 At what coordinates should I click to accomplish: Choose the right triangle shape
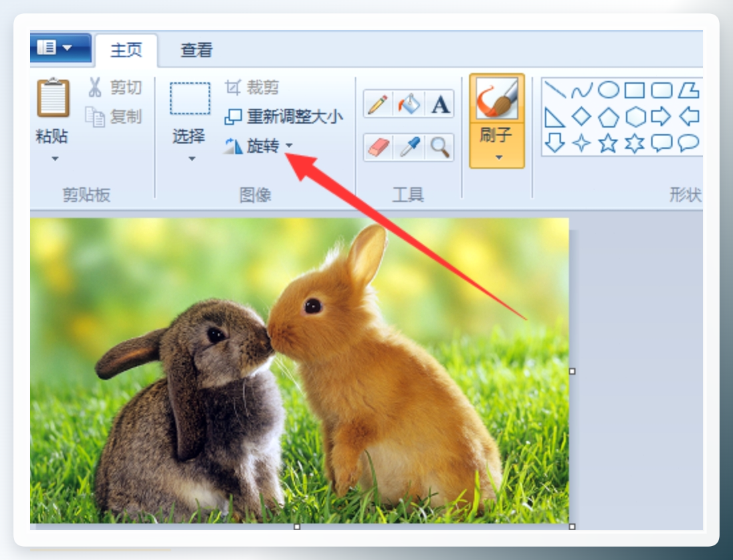pos(555,116)
